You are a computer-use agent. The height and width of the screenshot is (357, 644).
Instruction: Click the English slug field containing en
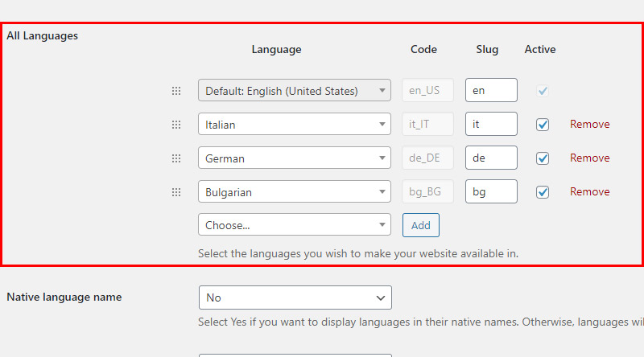tap(491, 90)
